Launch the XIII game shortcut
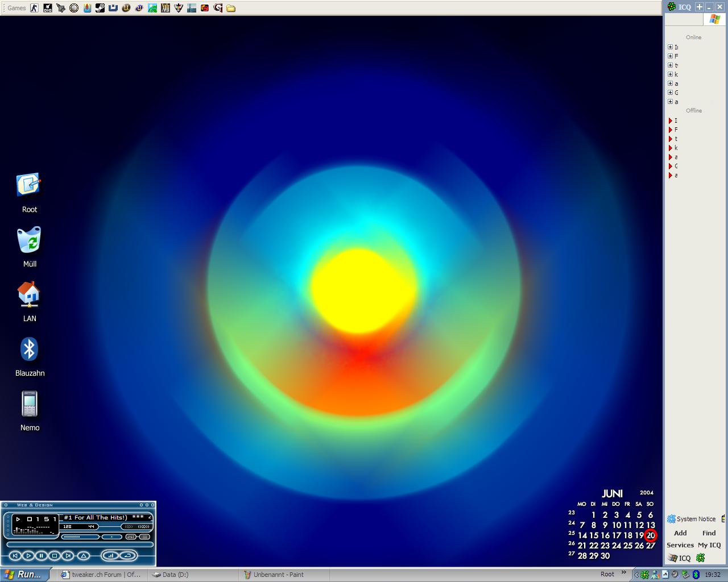Image resolution: width=728 pixels, height=582 pixels. click(165, 8)
